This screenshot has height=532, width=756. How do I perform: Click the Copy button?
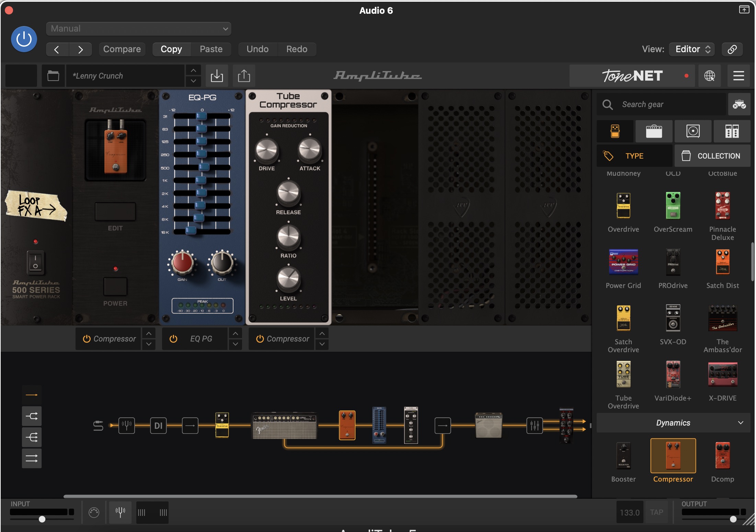click(171, 49)
